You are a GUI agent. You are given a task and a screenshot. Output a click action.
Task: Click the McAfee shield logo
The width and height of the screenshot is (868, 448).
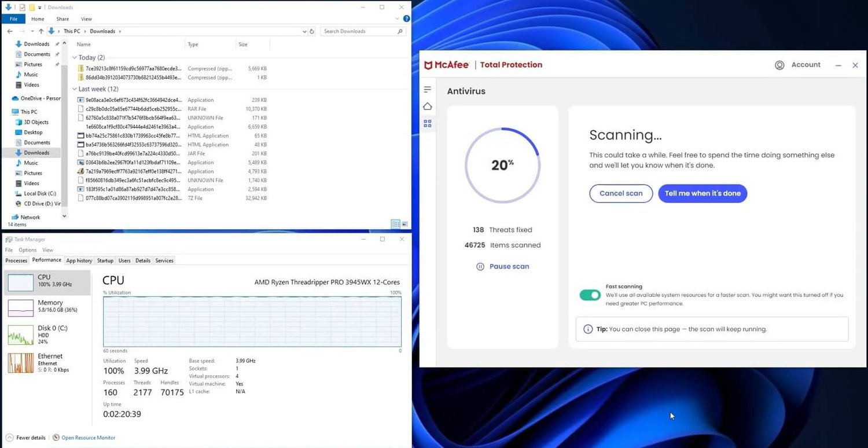429,65
